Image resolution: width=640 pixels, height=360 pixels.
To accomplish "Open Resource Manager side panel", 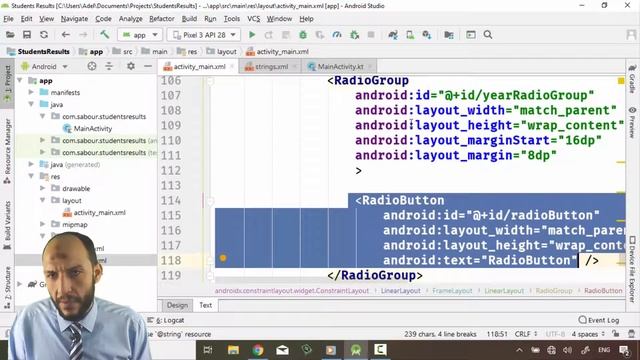I will (7, 151).
